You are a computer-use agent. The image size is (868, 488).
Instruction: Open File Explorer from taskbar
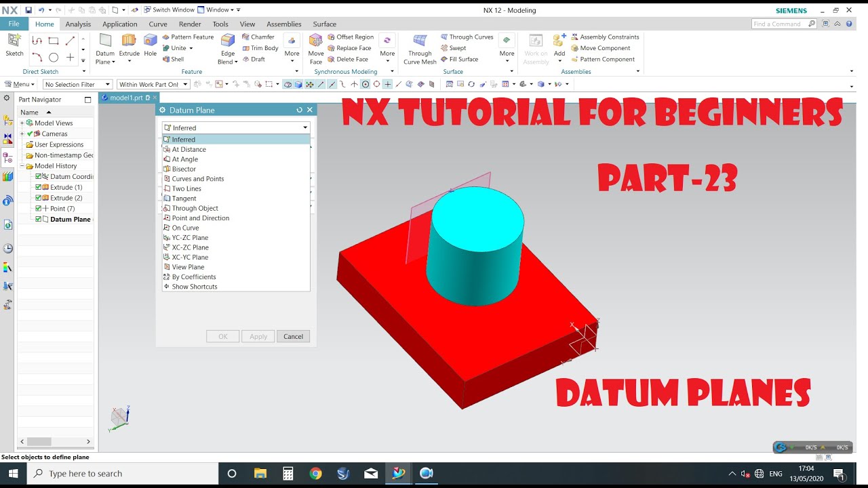[260, 473]
